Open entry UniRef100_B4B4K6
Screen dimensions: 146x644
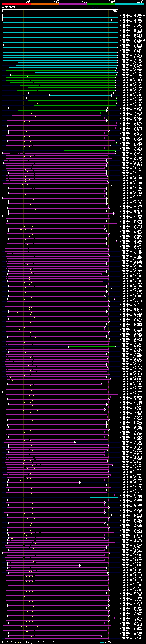coord(131,140)
